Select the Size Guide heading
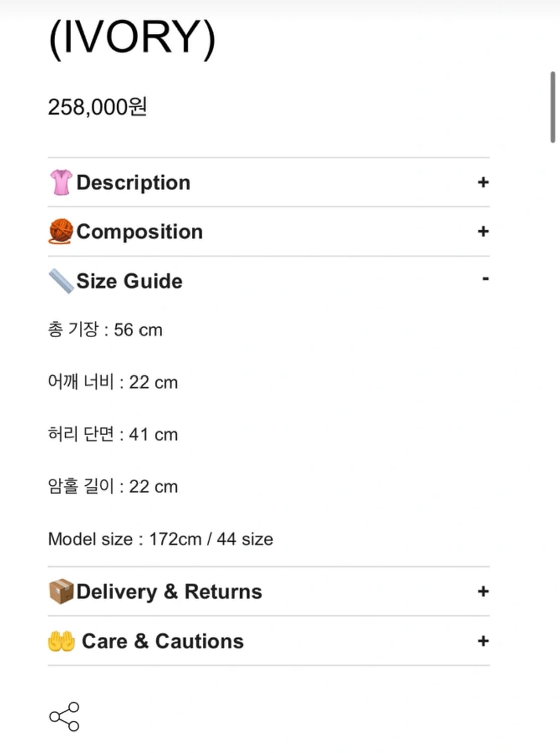The image size is (560, 753). pos(129,281)
